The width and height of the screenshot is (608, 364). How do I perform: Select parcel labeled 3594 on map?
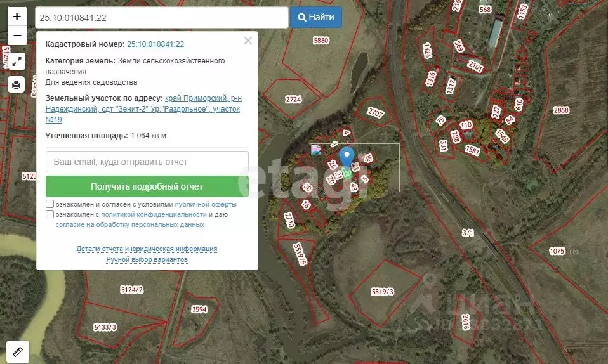click(199, 309)
